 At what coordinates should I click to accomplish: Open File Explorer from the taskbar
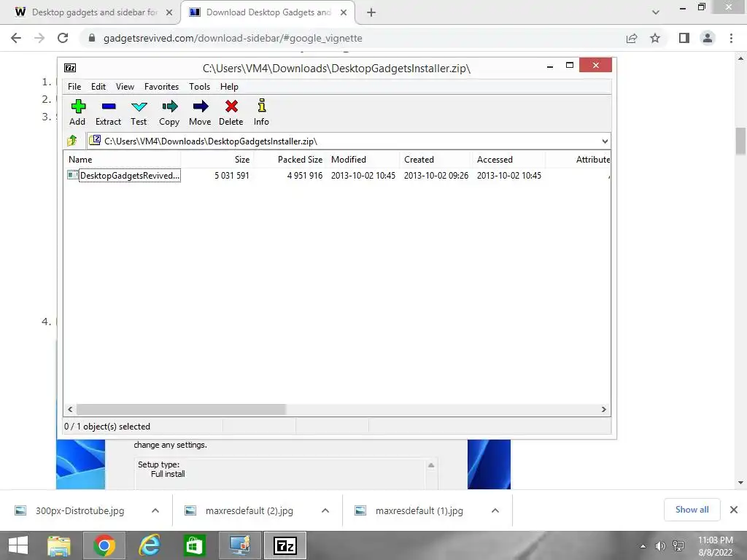click(59, 545)
